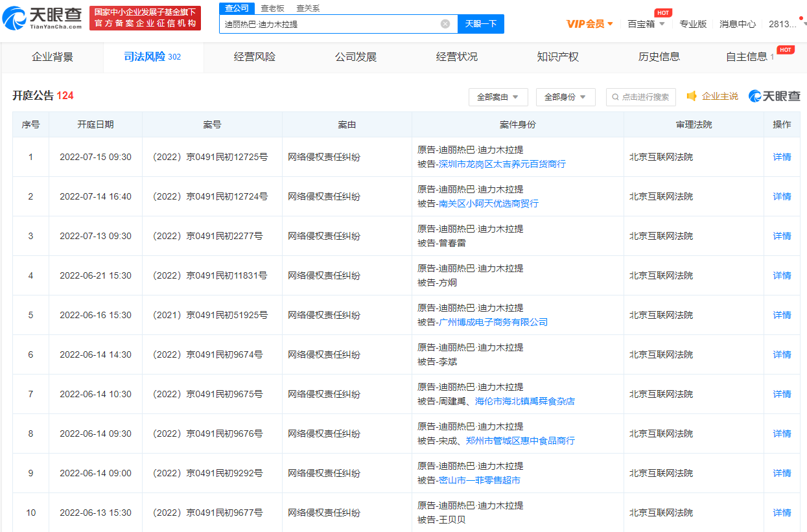Expand the 百宝箱 dropdown menu
Screen dimensions: 807x532
(646, 23)
